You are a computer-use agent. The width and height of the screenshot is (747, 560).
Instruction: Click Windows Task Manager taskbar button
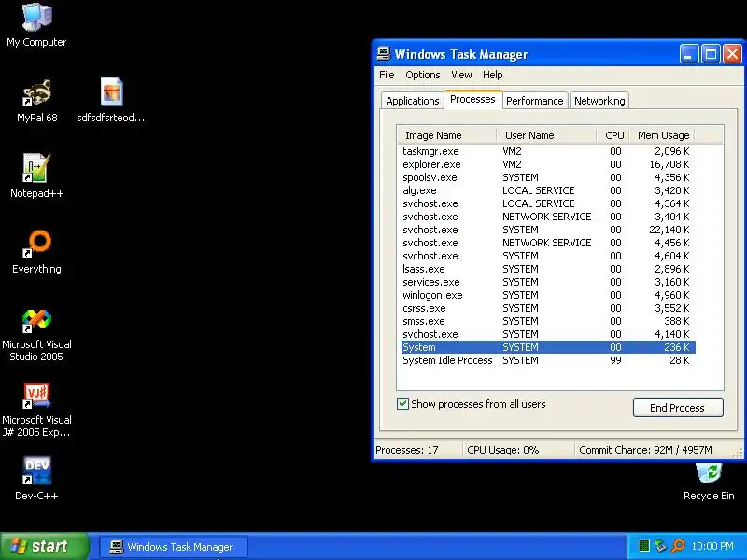(x=174, y=547)
